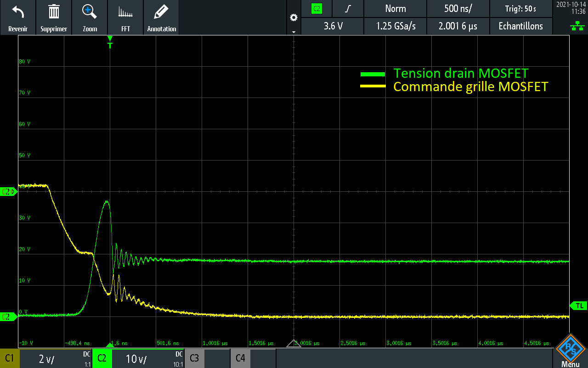
Task: Click the gray reference point triangle at bottom center
Action: point(294,343)
